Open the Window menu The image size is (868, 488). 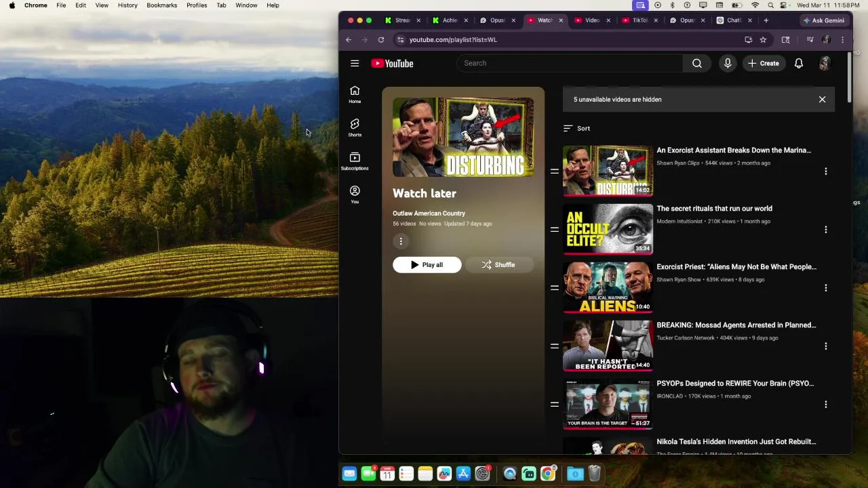246,5
